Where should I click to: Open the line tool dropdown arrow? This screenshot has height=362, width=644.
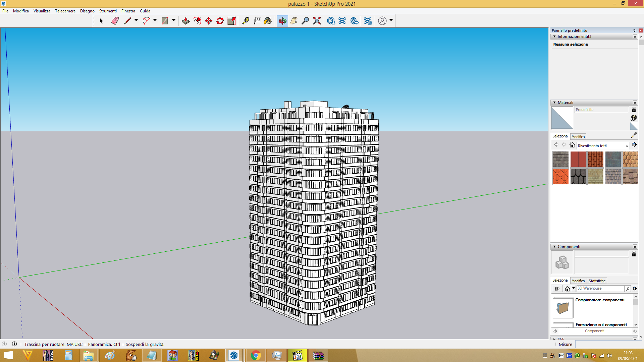136,20
